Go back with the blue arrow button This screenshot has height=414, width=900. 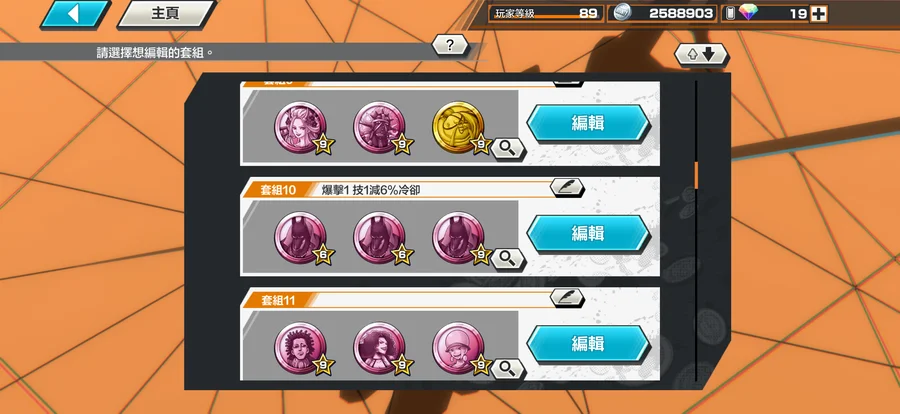pos(75,14)
